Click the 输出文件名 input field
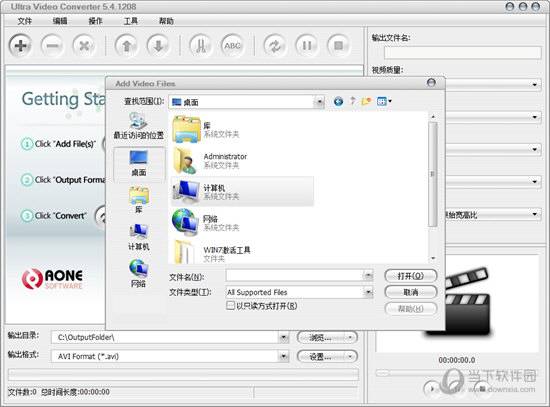 click(463, 53)
